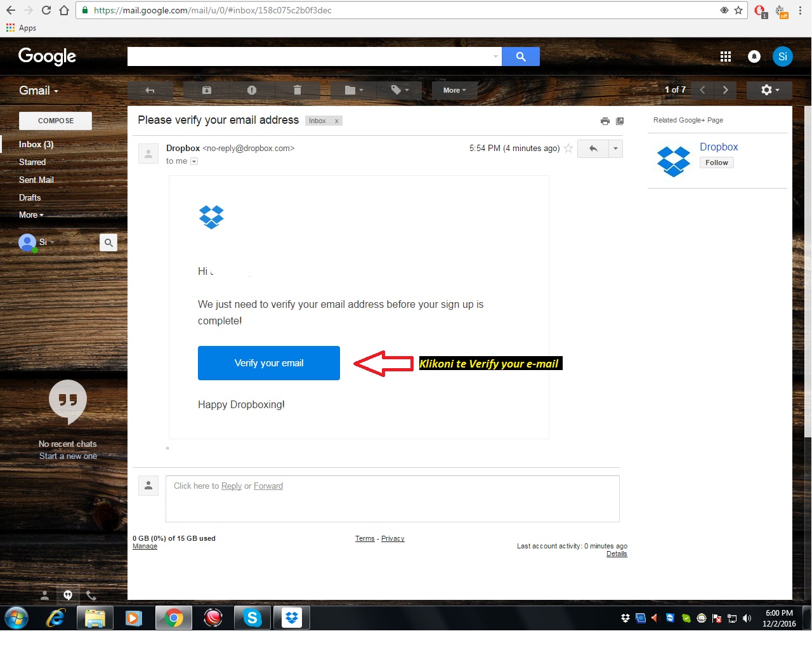
Task: Open the Gmail product switcher dropdown
Action: pos(39,91)
